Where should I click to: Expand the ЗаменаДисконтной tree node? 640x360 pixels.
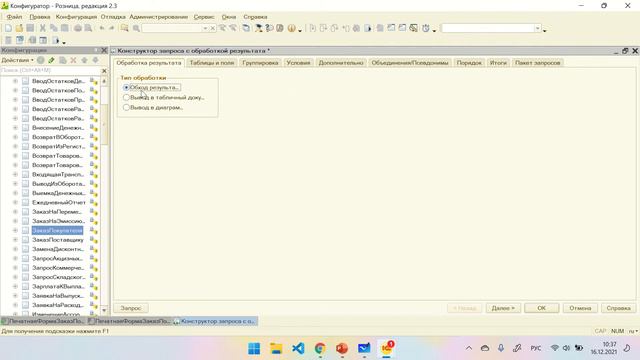pyautogui.click(x=15, y=249)
